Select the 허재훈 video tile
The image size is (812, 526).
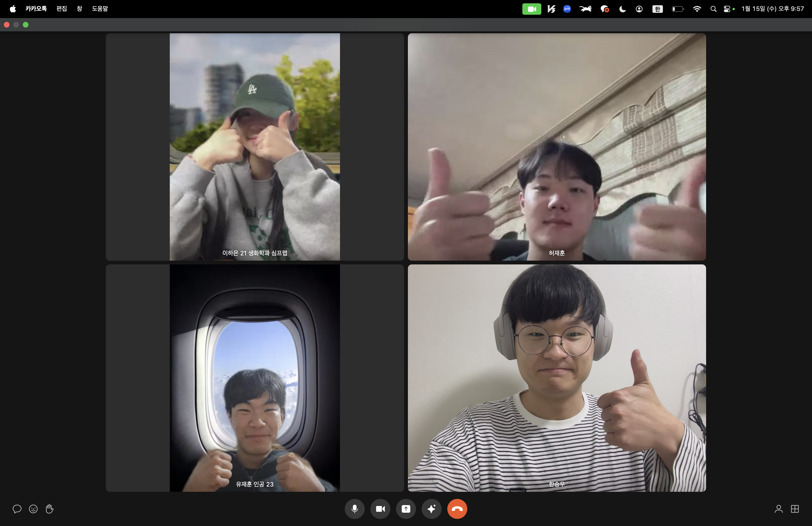click(557, 147)
